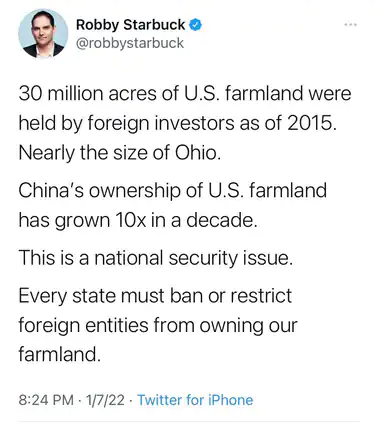The height and width of the screenshot is (425, 377).
Task: Open Robby Starbuck's profile photo
Action: (43, 33)
